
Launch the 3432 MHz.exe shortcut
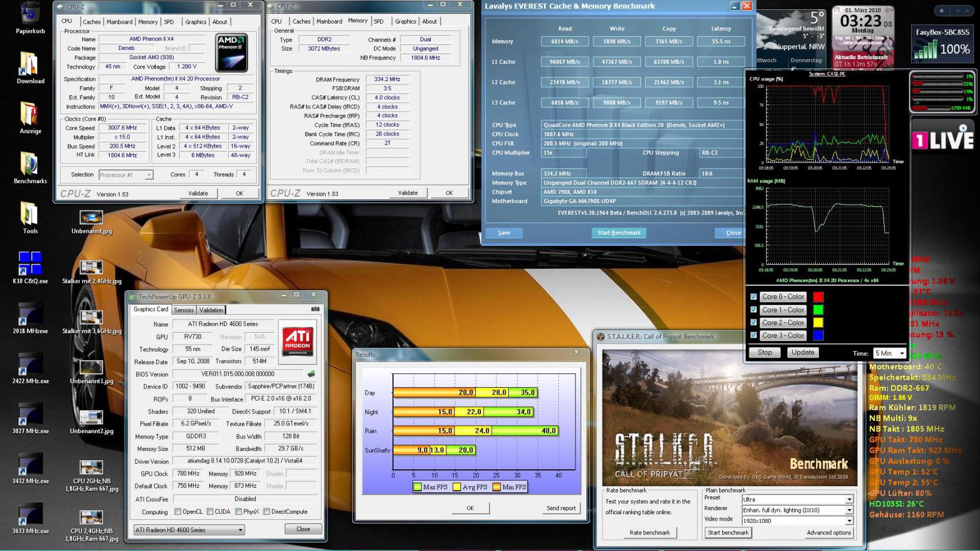point(30,468)
